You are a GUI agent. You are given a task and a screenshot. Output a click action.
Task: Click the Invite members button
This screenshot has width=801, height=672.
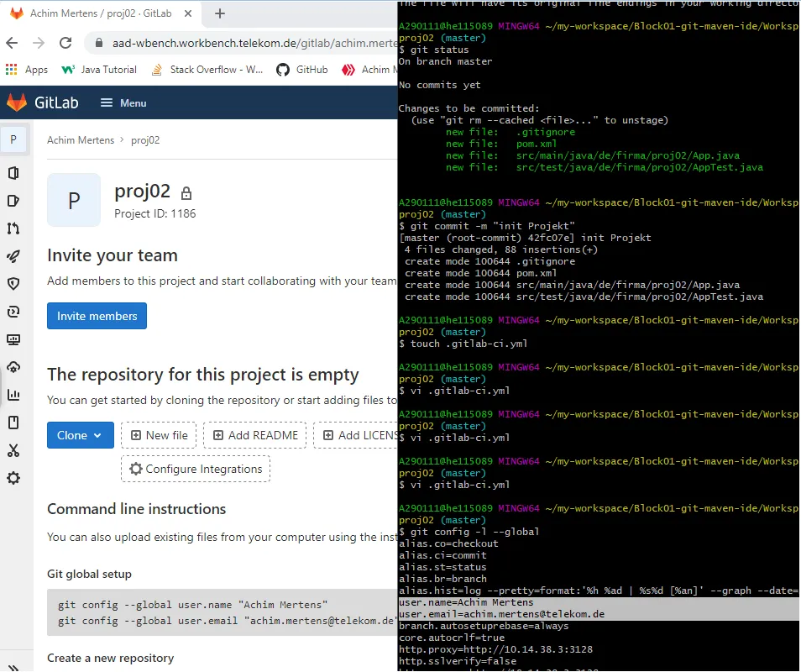(97, 316)
